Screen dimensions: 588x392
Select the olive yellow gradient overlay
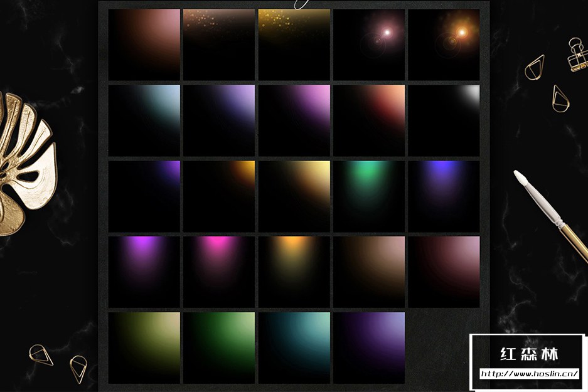pos(144,347)
